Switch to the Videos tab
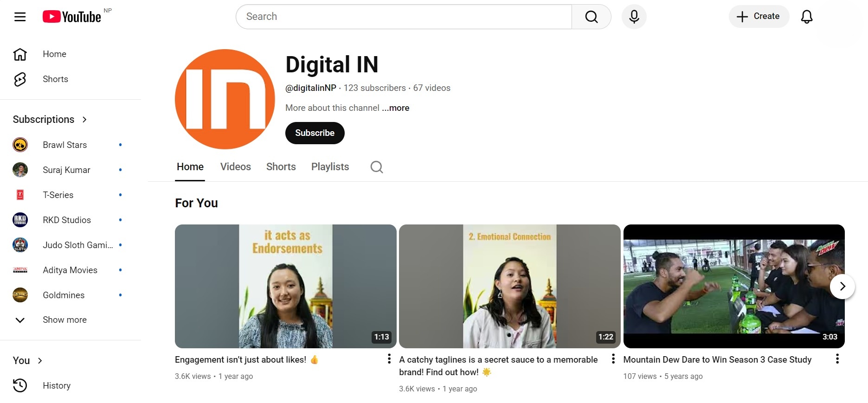Screen dimensions: 868x403 (x=235, y=167)
